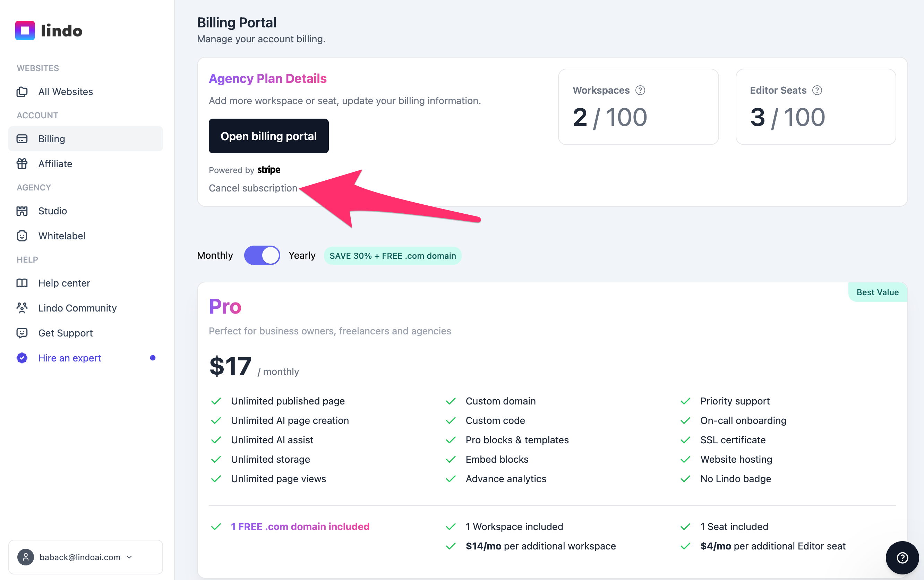Click the Hire an expert link
The height and width of the screenshot is (580, 924).
click(69, 358)
